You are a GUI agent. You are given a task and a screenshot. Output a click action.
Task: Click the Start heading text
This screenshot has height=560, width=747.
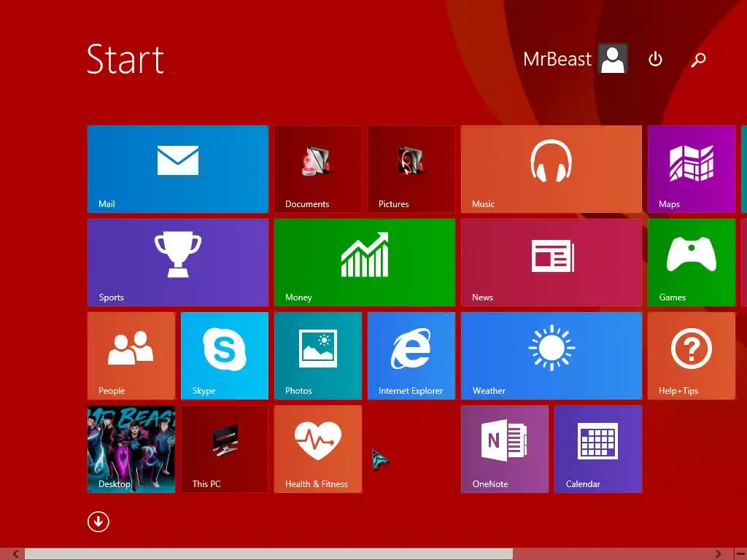[125, 59]
